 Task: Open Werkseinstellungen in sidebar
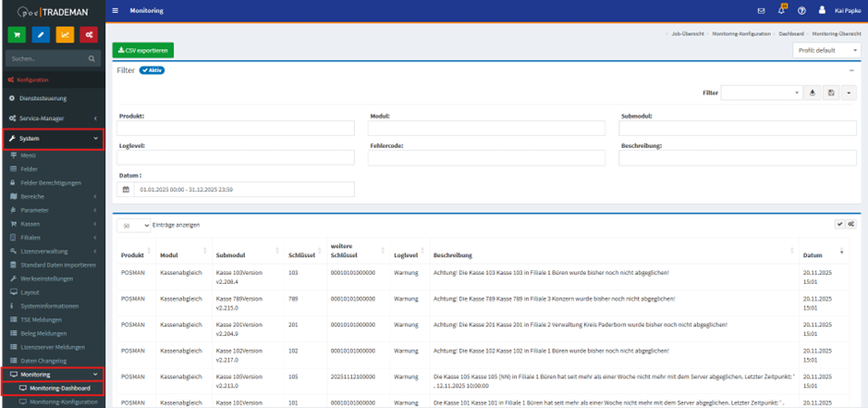tap(46, 278)
